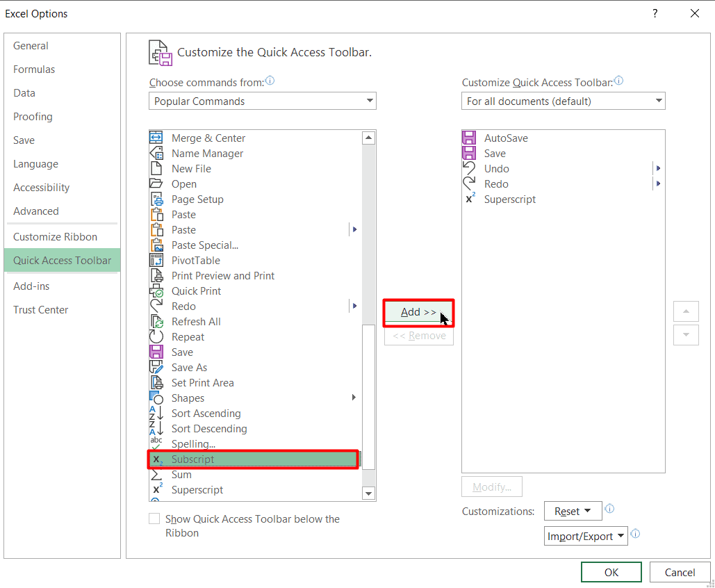Viewport: 715px width, 588px height.
Task: Confirm changes with the OK button
Action: click(611, 571)
